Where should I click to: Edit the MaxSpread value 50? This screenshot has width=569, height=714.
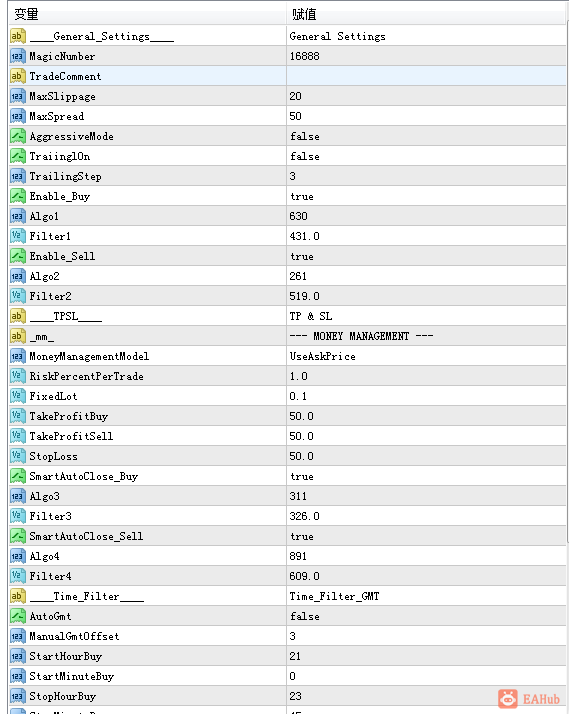[295, 116]
